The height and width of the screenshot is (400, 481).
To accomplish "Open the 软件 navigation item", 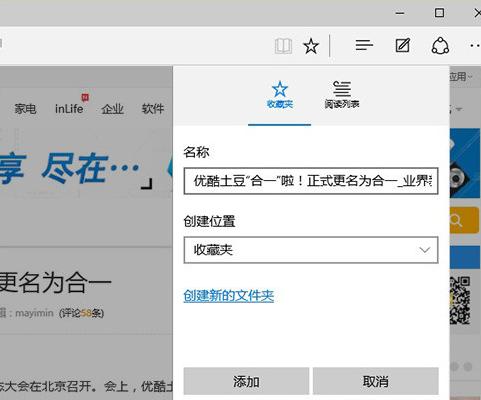I will [x=153, y=109].
